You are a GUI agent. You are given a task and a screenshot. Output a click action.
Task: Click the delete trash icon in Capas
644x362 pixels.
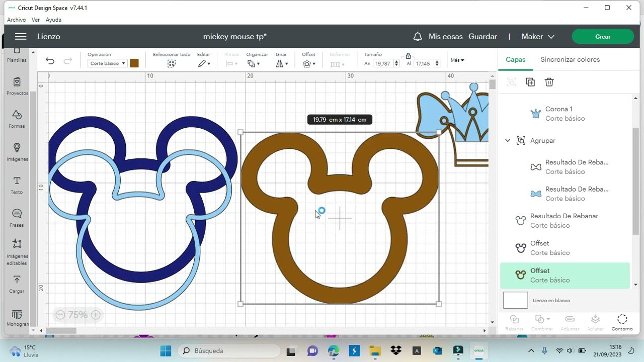pyautogui.click(x=549, y=82)
